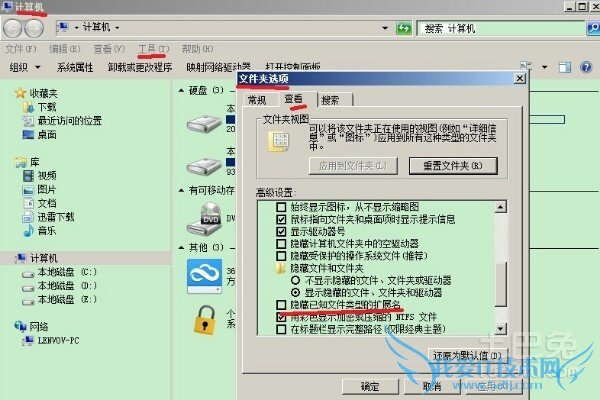
Task: Click the blue cloud drive icon
Action: pyautogui.click(x=204, y=276)
